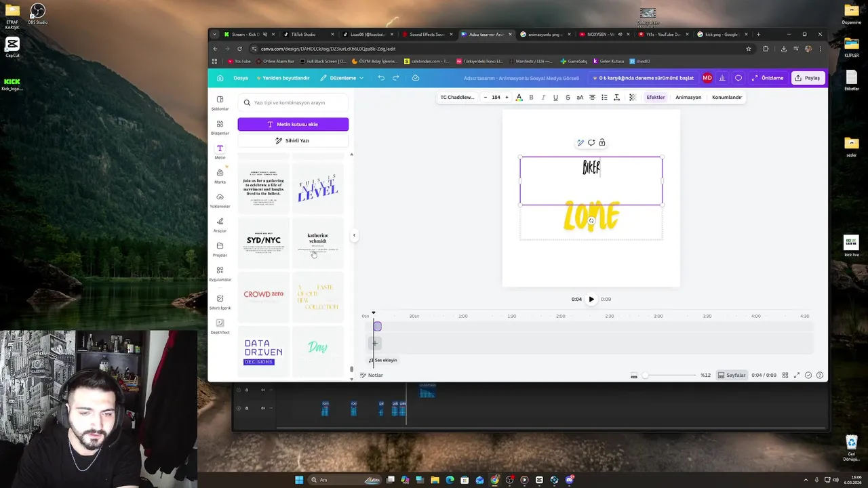The width and height of the screenshot is (868, 488).
Task: Click the Sihirli Yazı button
Action: click(293, 140)
